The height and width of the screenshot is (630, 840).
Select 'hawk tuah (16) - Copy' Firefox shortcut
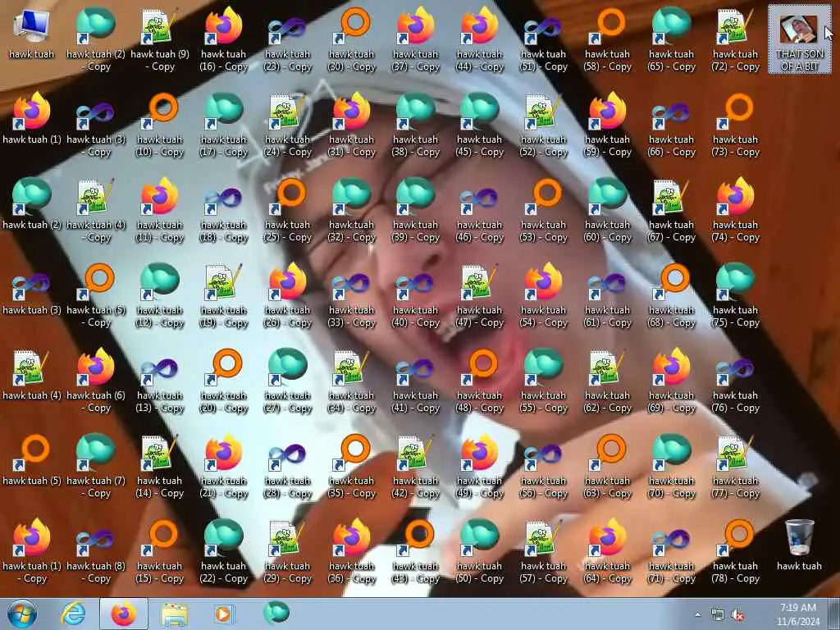223,40
